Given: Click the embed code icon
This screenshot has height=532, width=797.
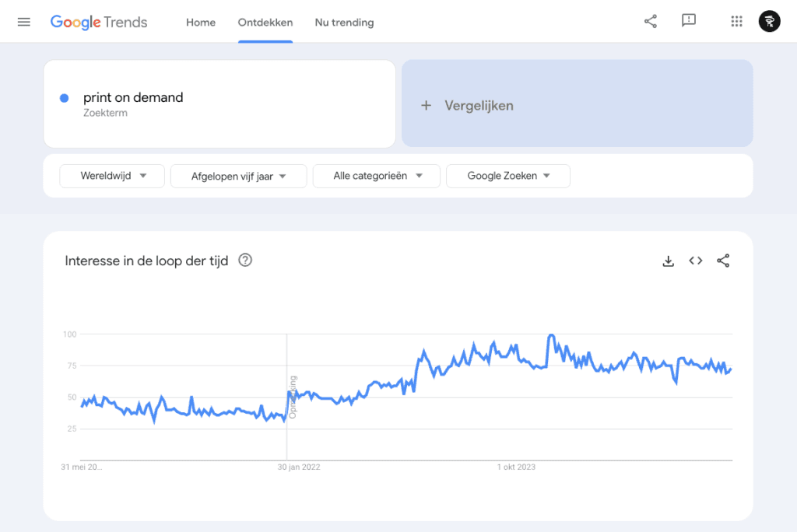Looking at the screenshot, I should 696,261.
